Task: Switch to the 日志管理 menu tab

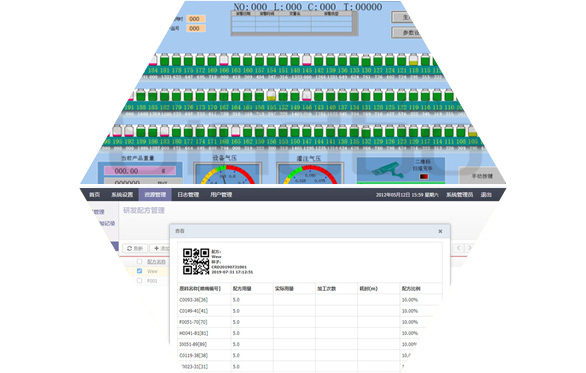Action: point(188,195)
